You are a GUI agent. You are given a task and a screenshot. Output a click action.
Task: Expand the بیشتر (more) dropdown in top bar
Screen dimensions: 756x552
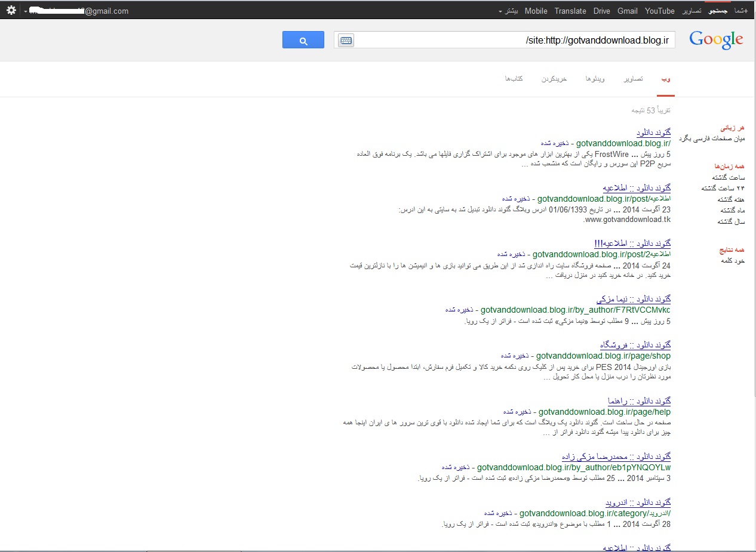[x=509, y=11]
